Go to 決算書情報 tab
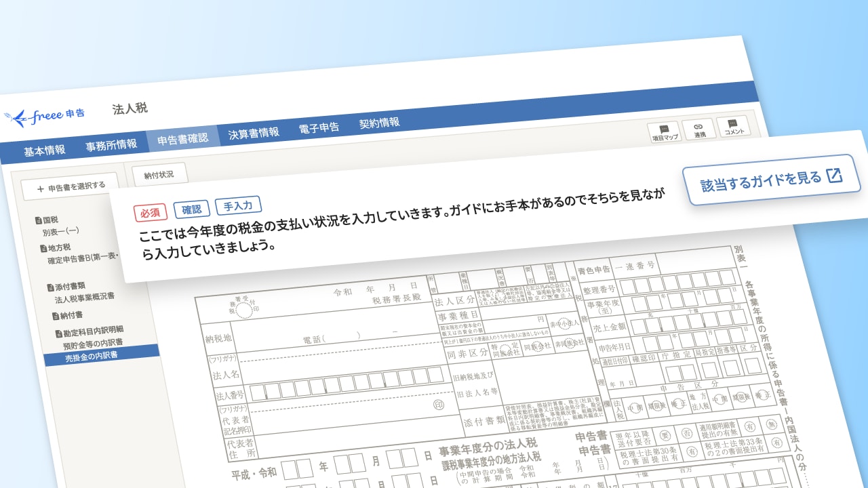The width and height of the screenshot is (868, 488). [253, 132]
